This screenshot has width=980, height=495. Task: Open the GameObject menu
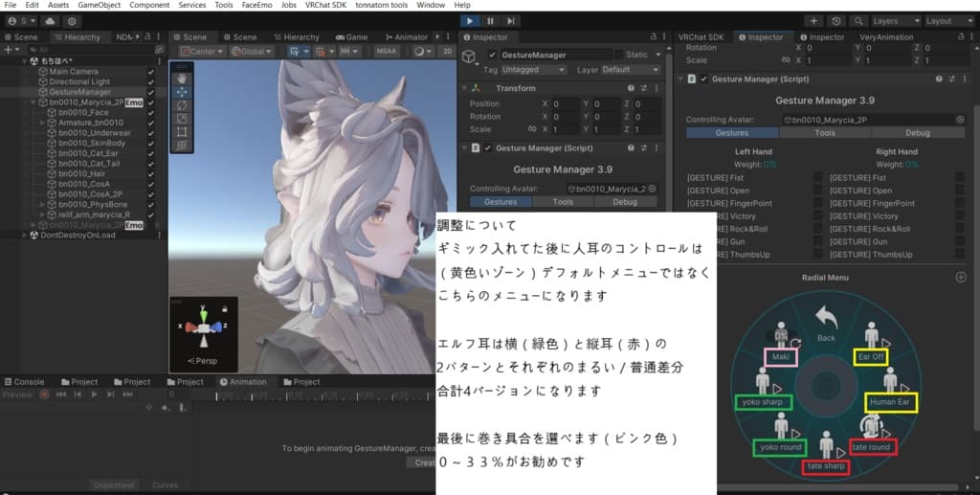(99, 5)
